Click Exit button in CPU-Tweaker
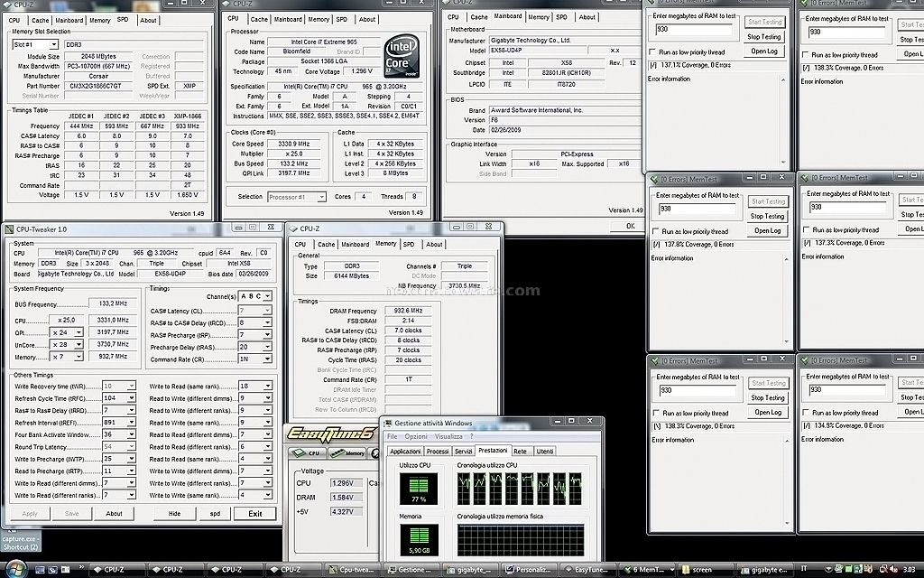This screenshot has height=578, width=924. click(x=255, y=514)
